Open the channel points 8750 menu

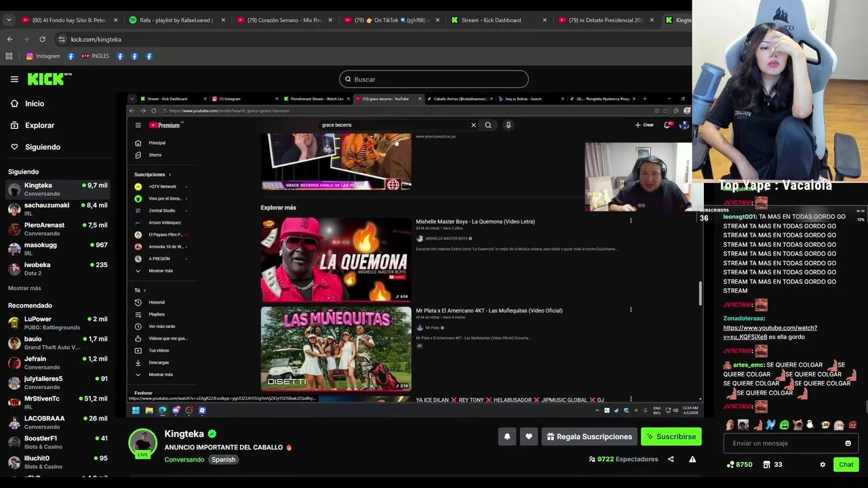pyautogui.click(x=739, y=464)
